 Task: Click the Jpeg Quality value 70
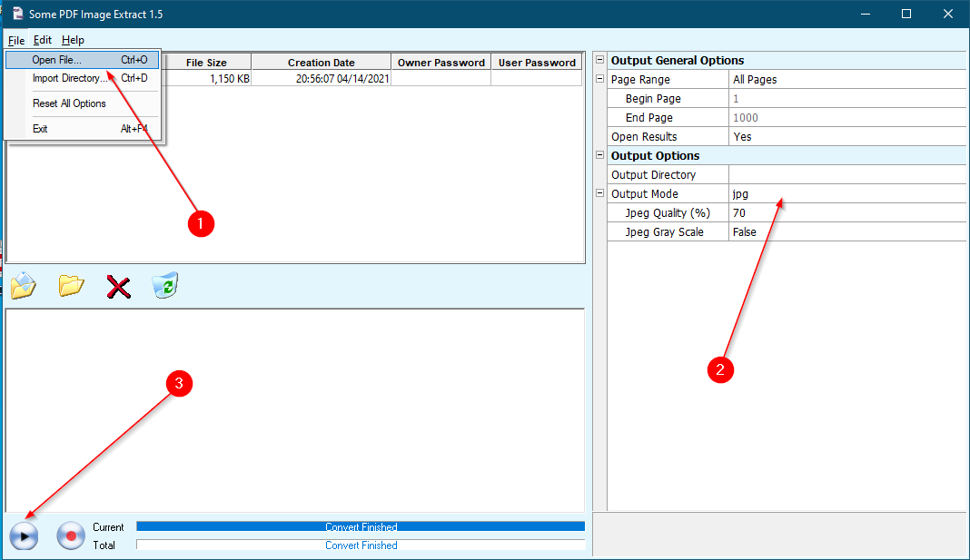[847, 213]
